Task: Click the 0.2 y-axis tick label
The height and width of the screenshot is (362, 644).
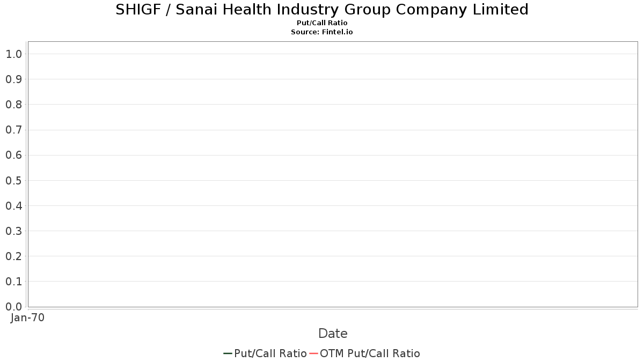Action: point(13,256)
